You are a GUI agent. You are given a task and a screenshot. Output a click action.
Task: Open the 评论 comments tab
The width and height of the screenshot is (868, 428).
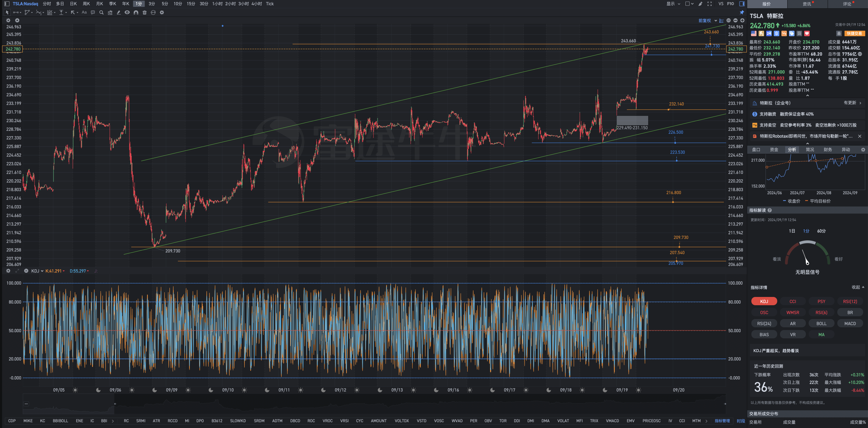coord(848,4)
